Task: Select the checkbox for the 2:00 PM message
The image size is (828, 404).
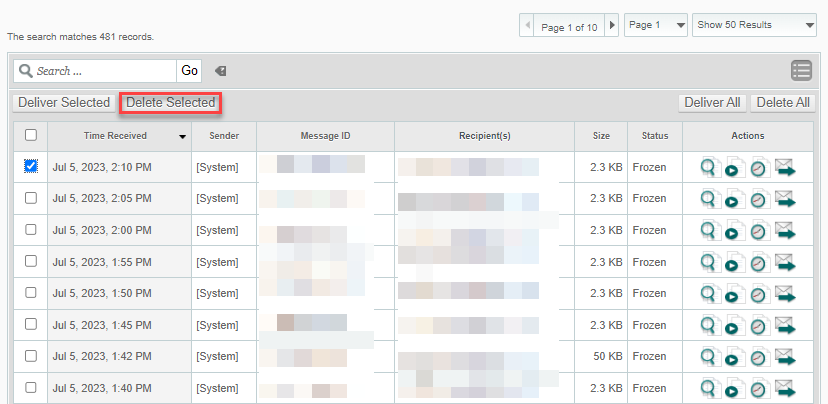Action: [x=31, y=230]
